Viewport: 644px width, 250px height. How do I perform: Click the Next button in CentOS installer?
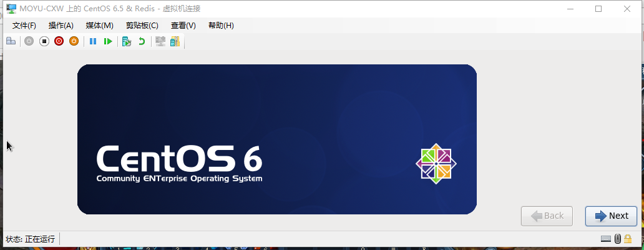611,216
